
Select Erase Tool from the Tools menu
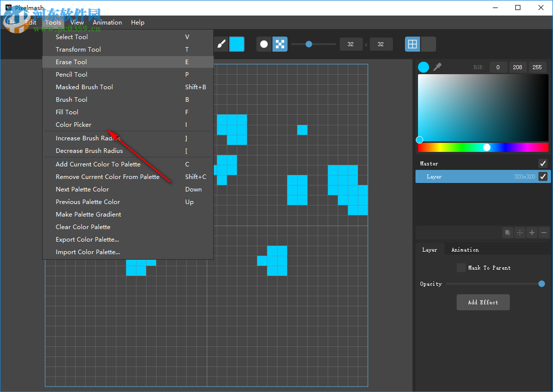71,62
